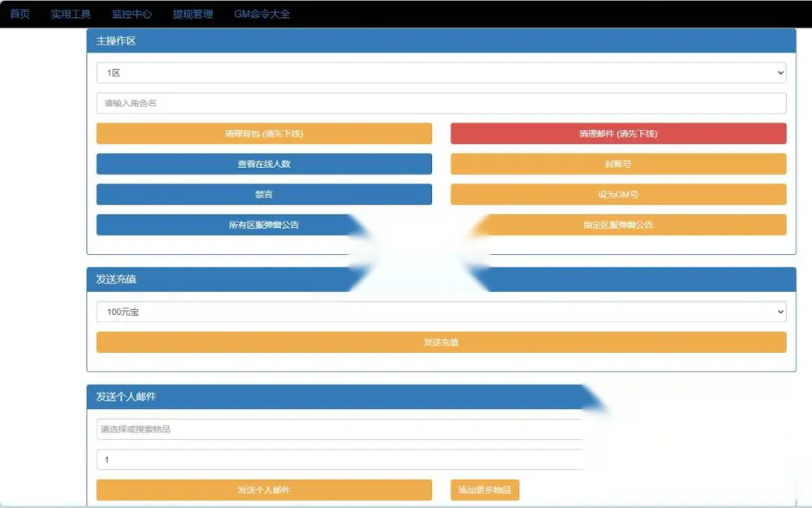Click the red 清理邮件 (请先下线) button
812x508 pixels.
coord(618,133)
